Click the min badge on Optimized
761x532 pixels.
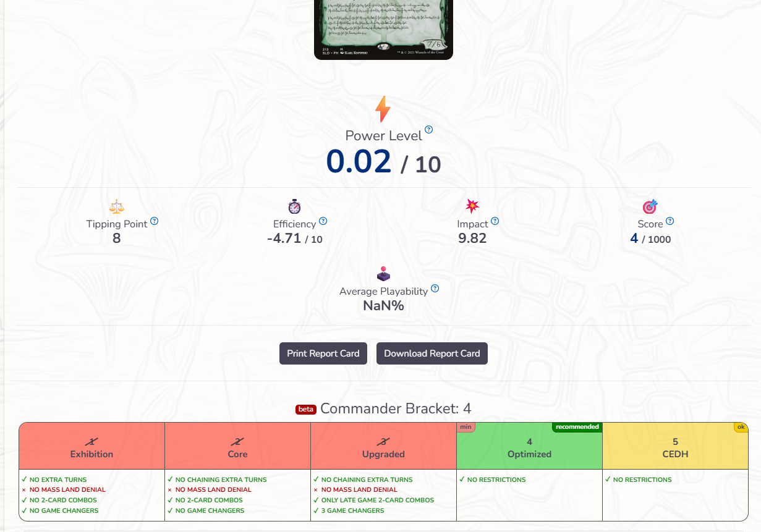(x=466, y=427)
